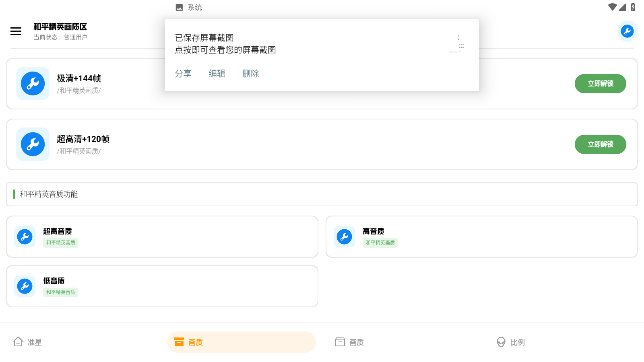Click the wrench icon beside 超高清+120帧
644x362 pixels.
tap(33, 144)
